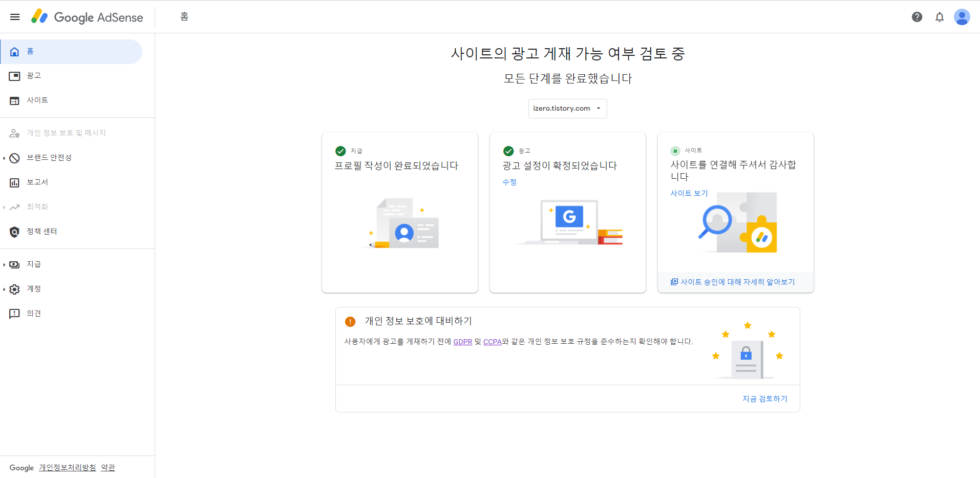This screenshot has height=478, width=980.
Task: Go to 광고 in the sidebar
Action: click(71, 76)
